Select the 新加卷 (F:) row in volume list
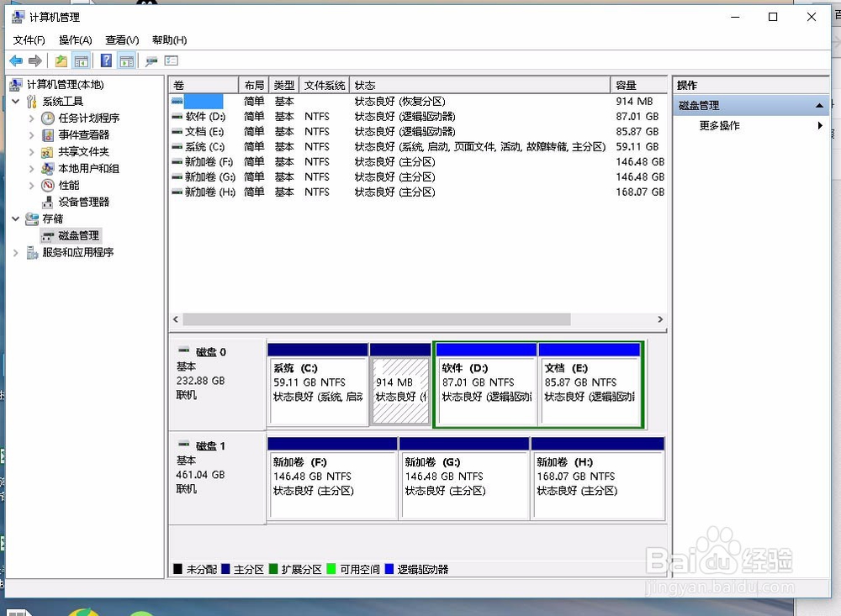The height and width of the screenshot is (616, 841). click(417, 162)
